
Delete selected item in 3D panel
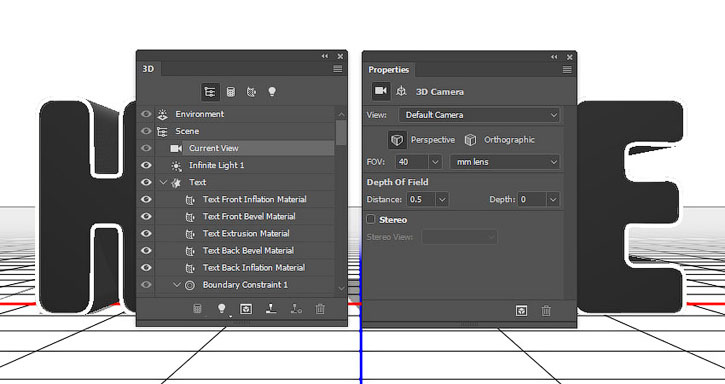(x=320, y=309)
